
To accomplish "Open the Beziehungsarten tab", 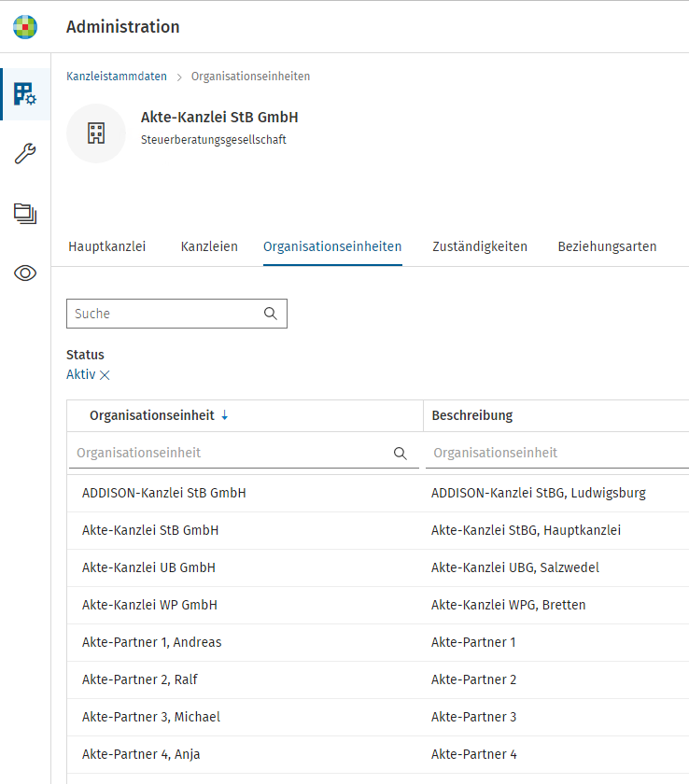I will coord(607,246).
